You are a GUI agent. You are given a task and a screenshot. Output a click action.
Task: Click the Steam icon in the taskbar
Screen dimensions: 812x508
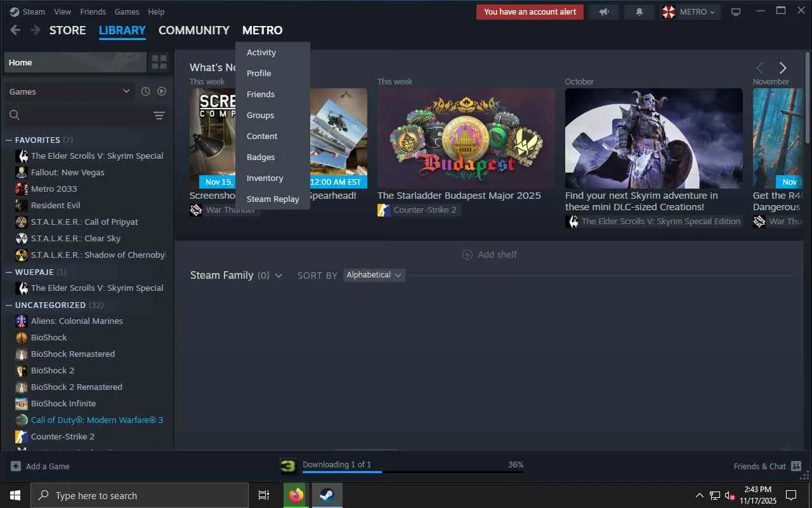(x=327, y=495)
